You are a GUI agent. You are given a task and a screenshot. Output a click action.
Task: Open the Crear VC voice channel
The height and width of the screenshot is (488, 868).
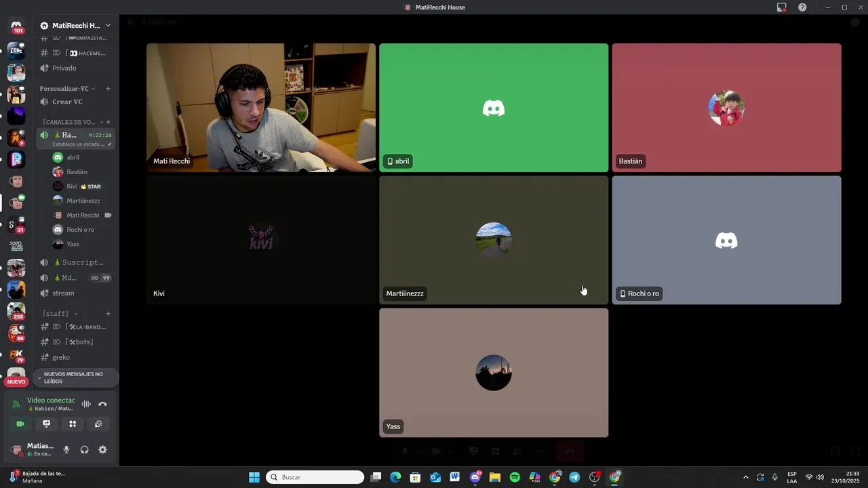75,102
